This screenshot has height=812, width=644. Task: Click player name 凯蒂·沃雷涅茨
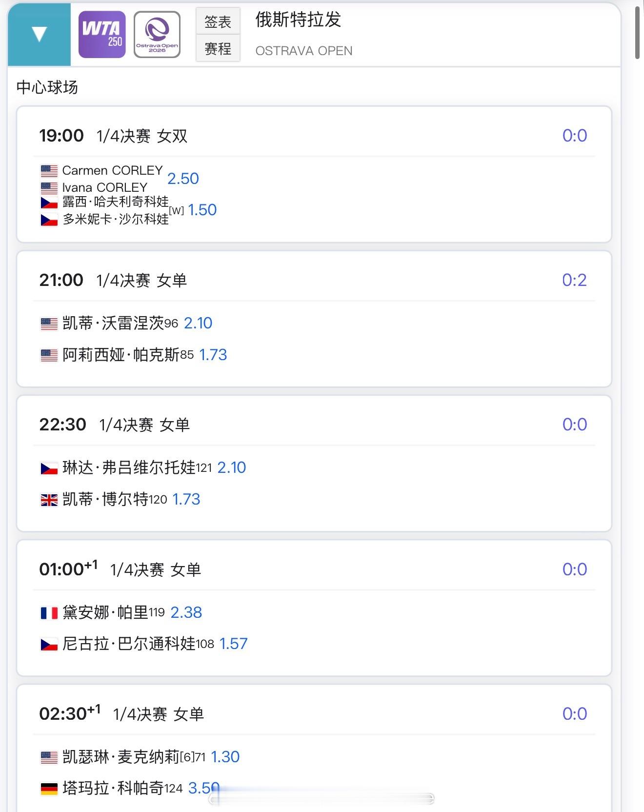pyautogui.click(x=113, y=323)
